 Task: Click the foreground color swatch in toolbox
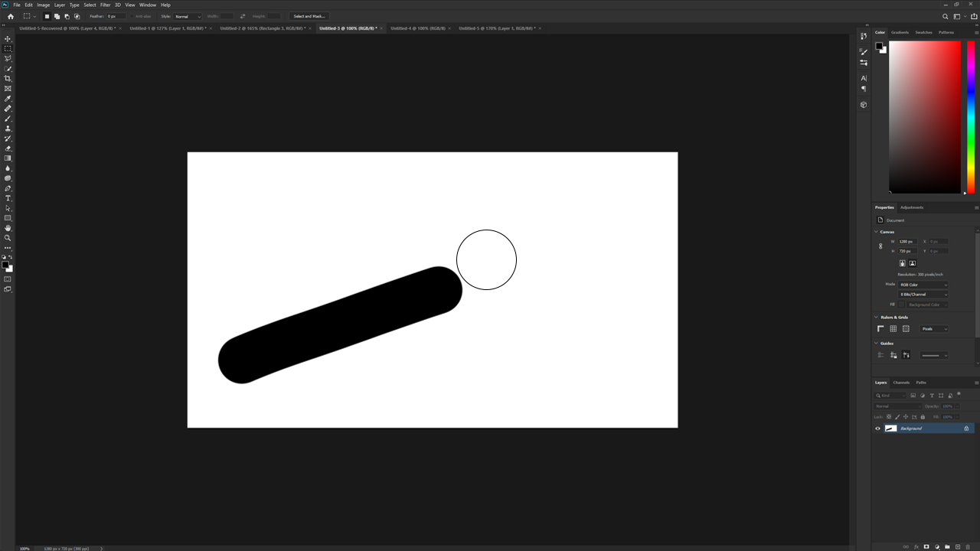[x=5, y=265]
